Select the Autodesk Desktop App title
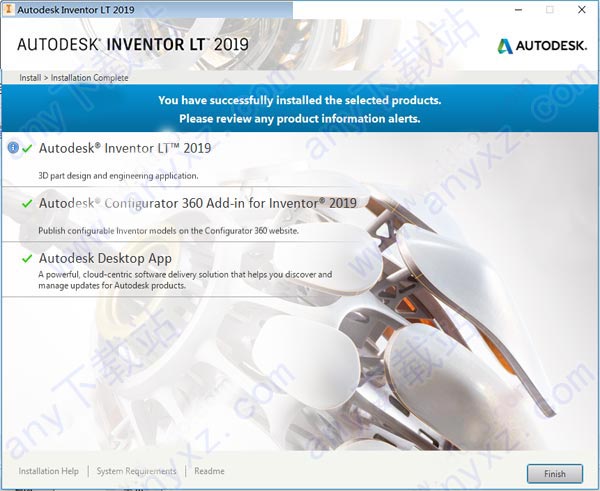The image size is (600, 491). click(105, 258)
